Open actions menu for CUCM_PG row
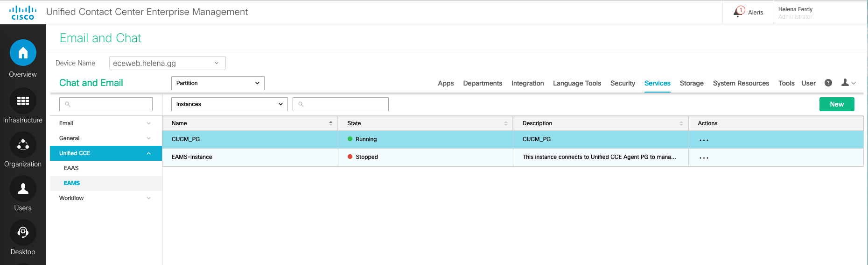This screenshot has height=265, width=868. [704, 140]
